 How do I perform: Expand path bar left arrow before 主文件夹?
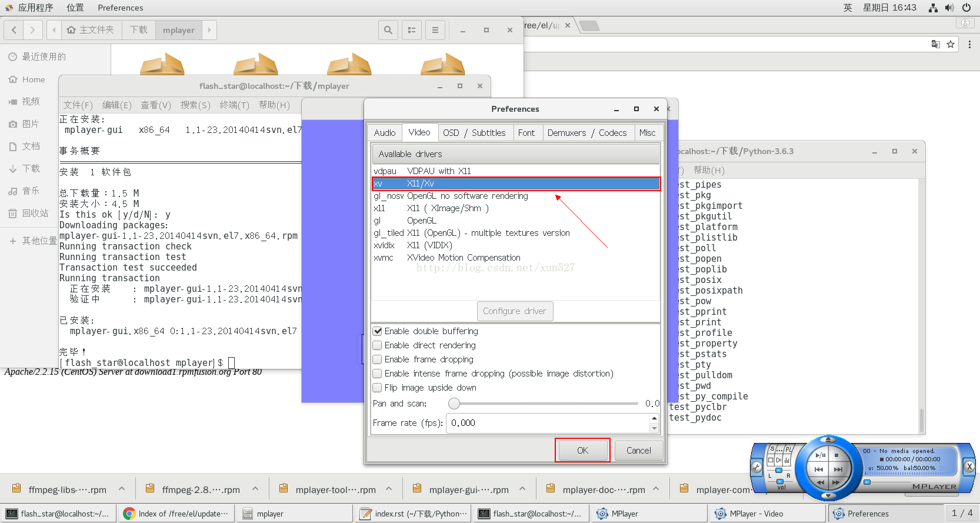point(54,30)
